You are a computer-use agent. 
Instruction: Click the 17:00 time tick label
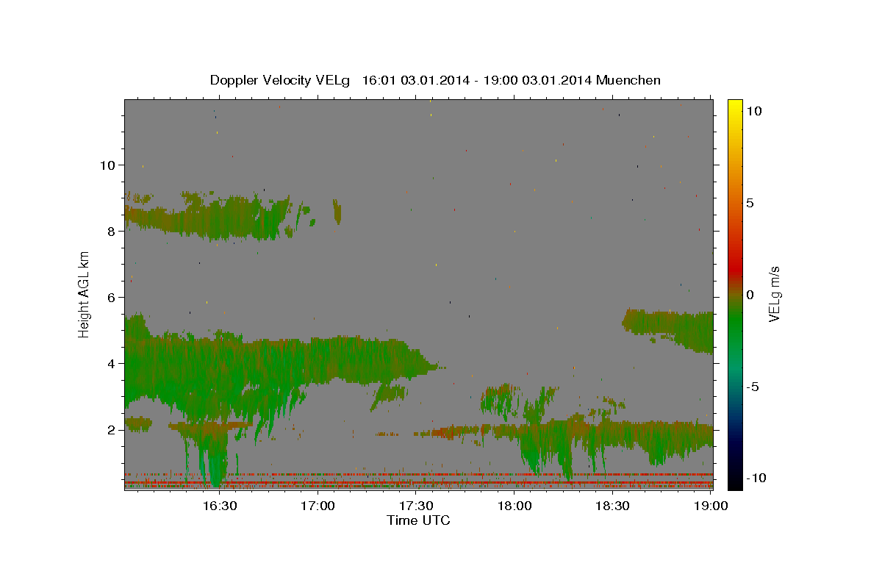[318, 506]
